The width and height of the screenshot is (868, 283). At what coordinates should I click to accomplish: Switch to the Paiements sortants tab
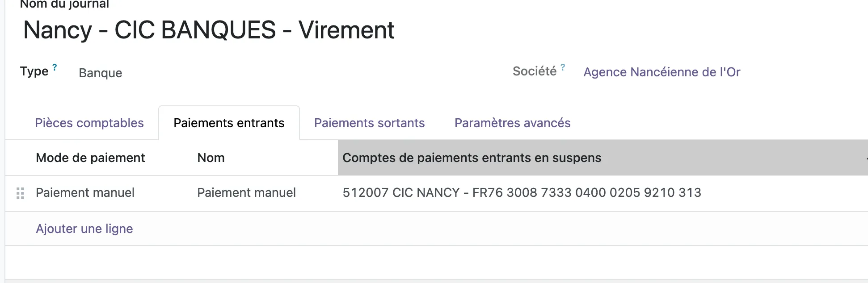pyautogui.click(x=369, y=123)
